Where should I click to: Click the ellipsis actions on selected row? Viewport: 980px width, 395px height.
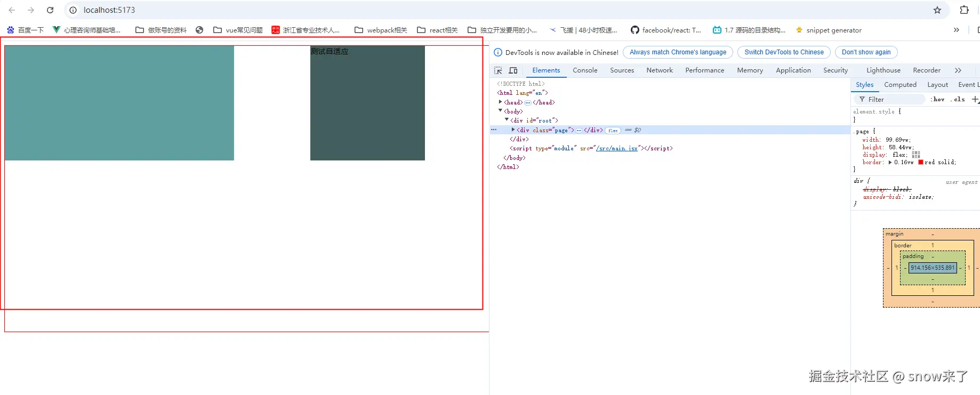[x=494, y=130]
